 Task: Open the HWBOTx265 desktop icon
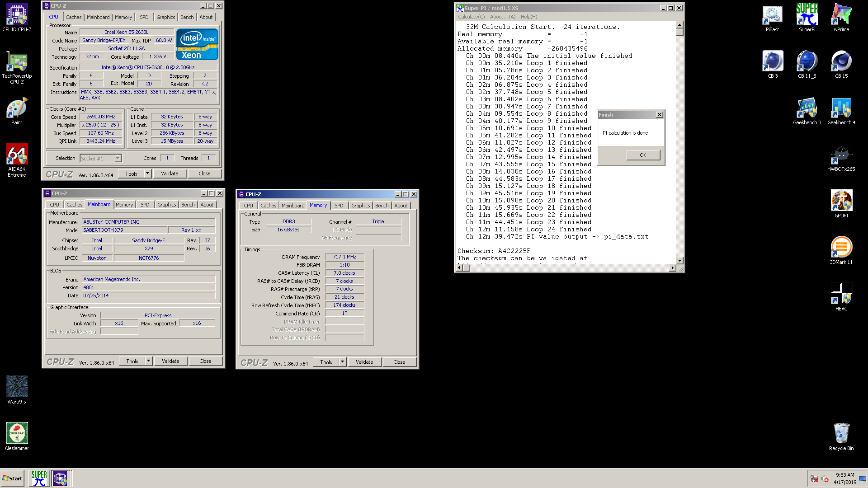coord(841,158)
